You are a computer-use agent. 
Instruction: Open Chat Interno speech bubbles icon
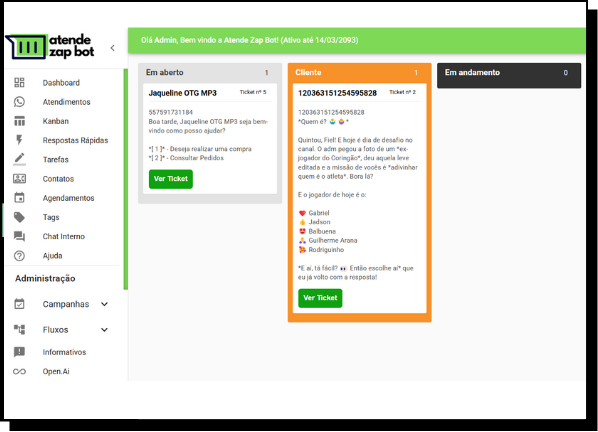[19, 236]
